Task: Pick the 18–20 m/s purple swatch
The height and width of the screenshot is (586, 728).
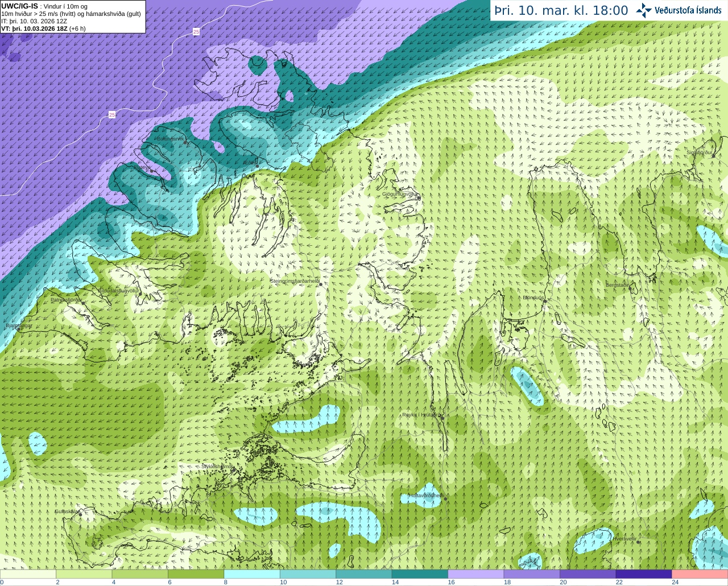Action: 532,574
